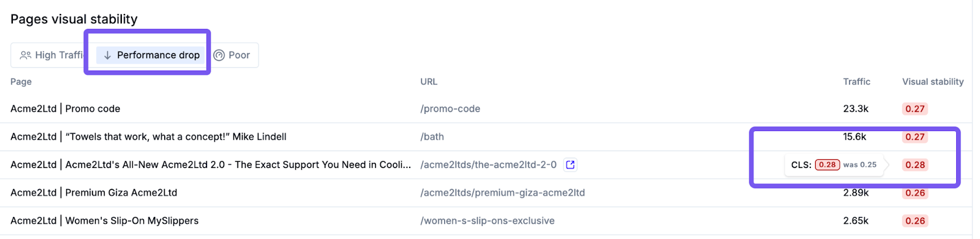Click down-arrow icon in Performance drop tab
This screenshot has width=980, height=239.
(107, 55)
